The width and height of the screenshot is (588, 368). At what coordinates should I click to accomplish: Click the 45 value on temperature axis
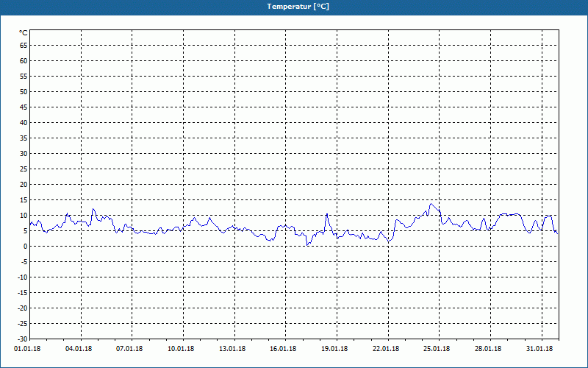click(24, 107)
